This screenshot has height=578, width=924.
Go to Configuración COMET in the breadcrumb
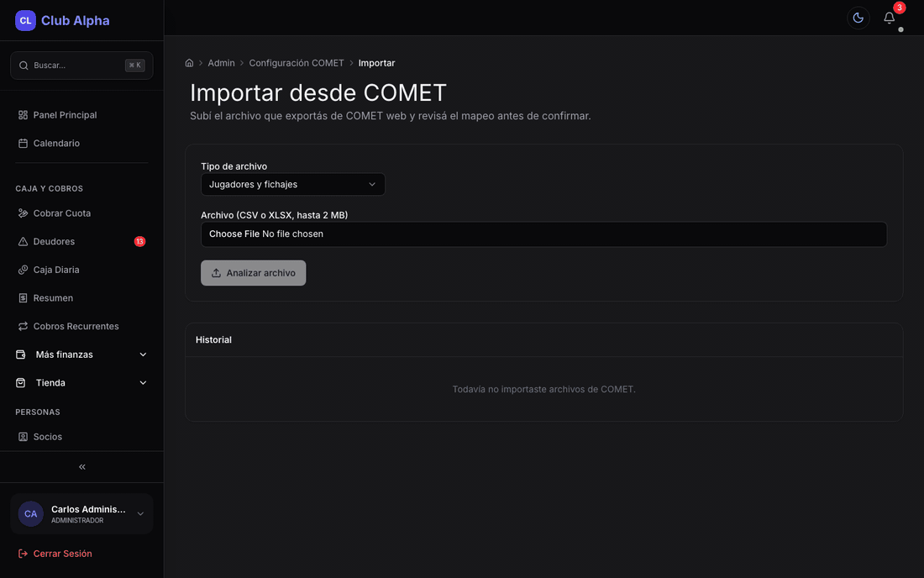pos(297,63)
